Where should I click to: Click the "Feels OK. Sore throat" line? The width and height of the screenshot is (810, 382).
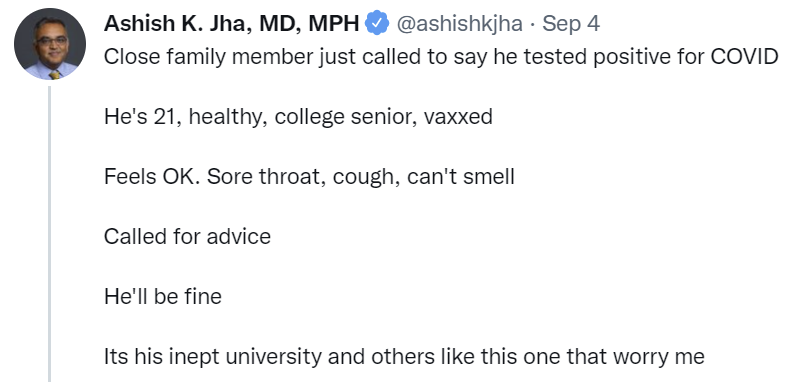point(309,177)
